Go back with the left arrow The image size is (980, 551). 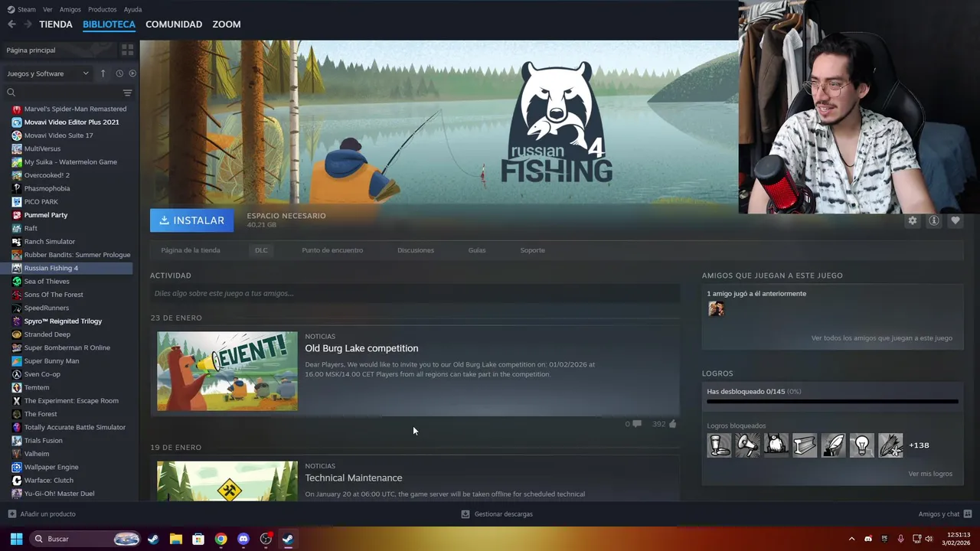tap(11, 24)
